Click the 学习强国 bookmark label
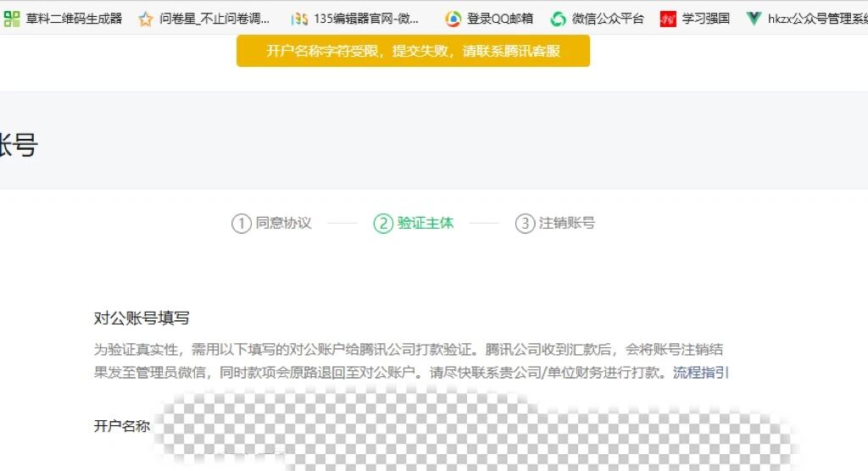 point(706,19)
